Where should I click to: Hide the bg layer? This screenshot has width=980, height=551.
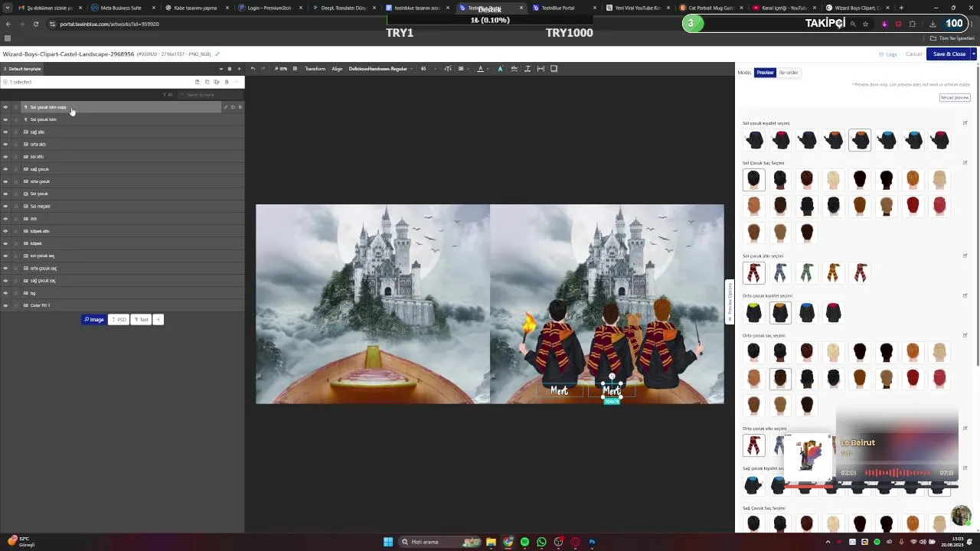[5, 293]
